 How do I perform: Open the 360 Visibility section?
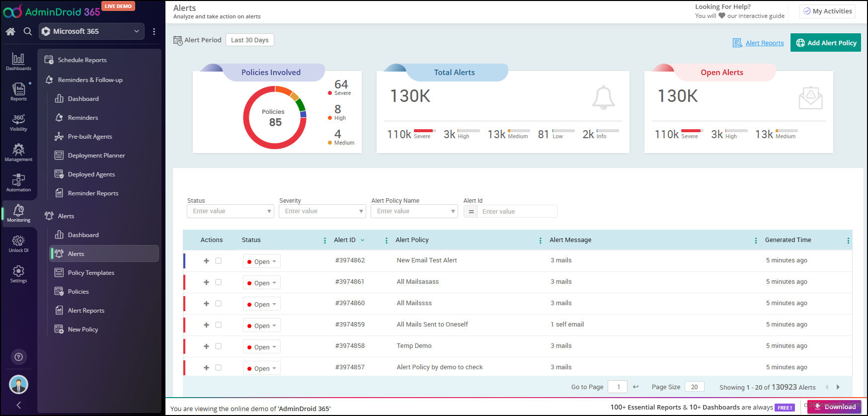[18, 123]
